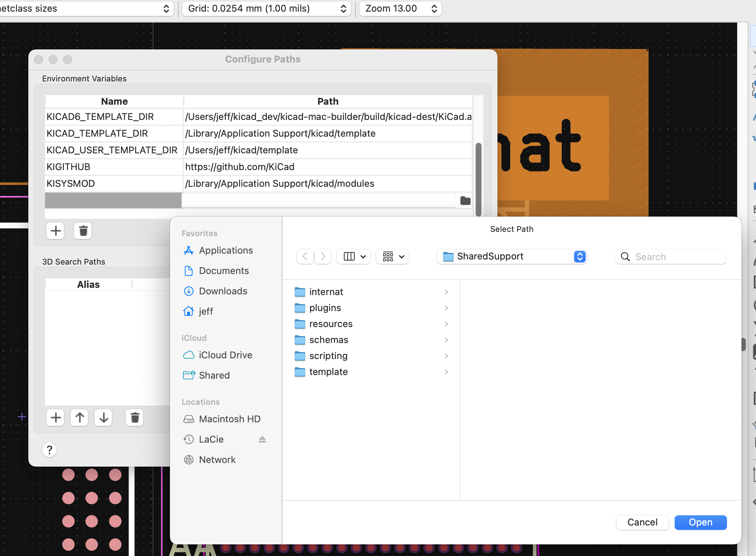Move the selected 3D alias up

(79, 418)
